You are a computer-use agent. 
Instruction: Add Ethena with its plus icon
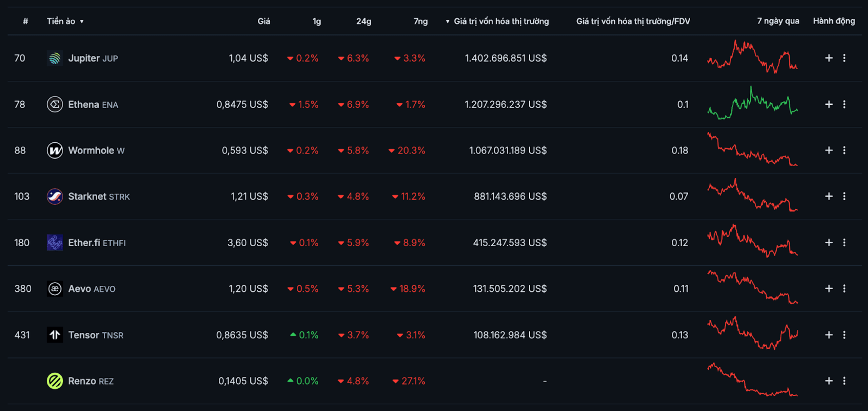pyautogui.click(x=829, y=104)
